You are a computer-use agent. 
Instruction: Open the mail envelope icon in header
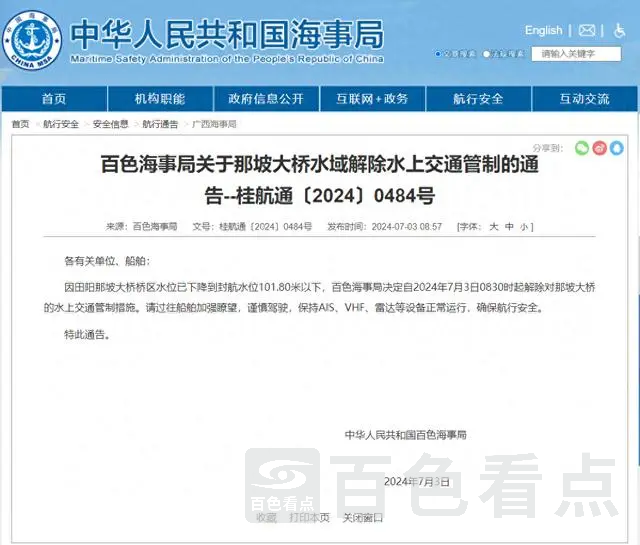pos(587,31)
